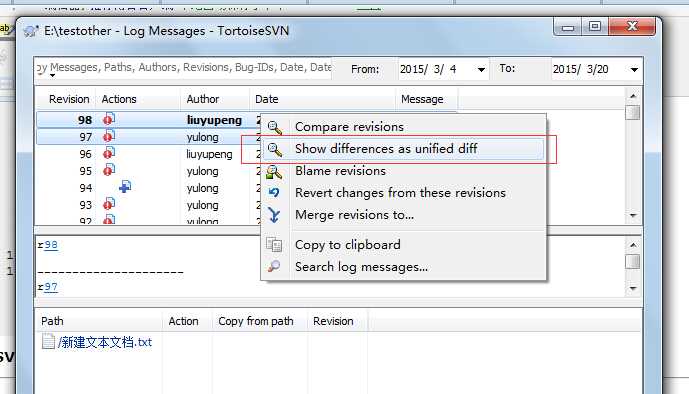Viewport: 689px width, 394px height.
Task: Select revision number 95 in list
Action: click(86, 171)
